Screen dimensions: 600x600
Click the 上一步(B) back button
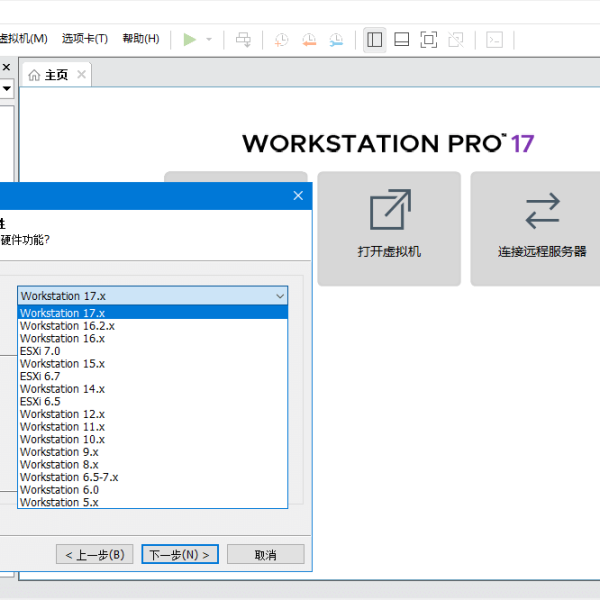[95, 554]
